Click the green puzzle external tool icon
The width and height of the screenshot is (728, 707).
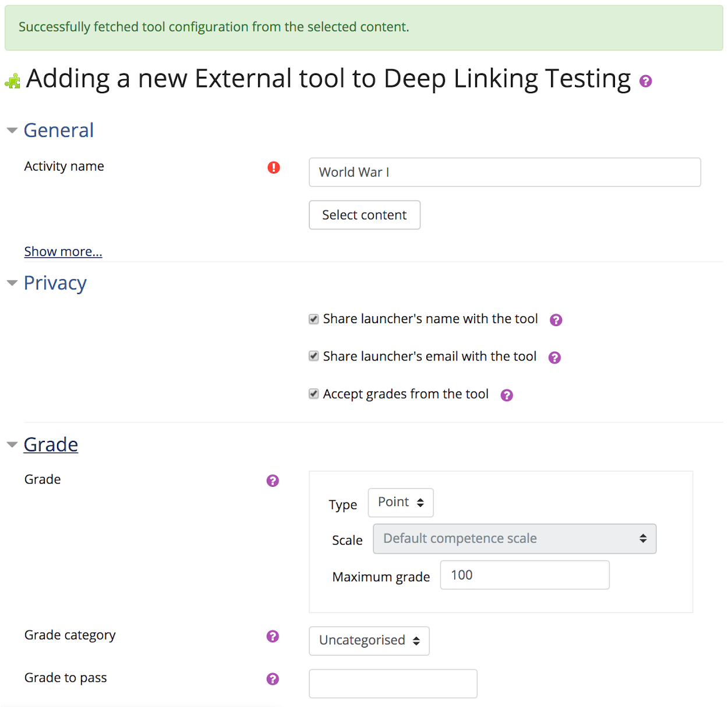pyautogui.click(x=13, y=81)
